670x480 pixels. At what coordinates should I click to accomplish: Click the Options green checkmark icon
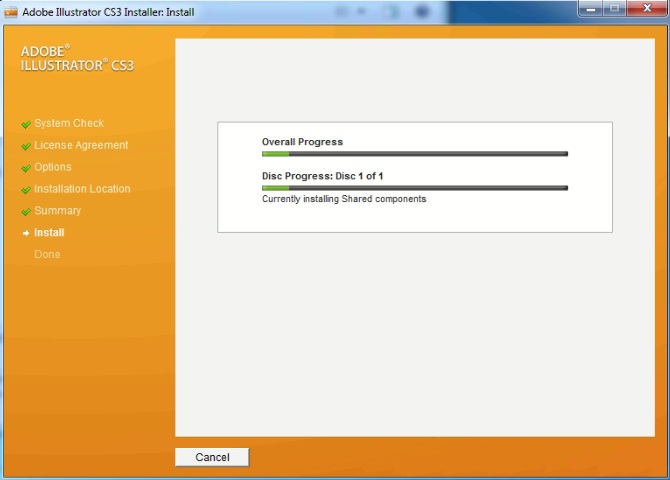point(26,168)
